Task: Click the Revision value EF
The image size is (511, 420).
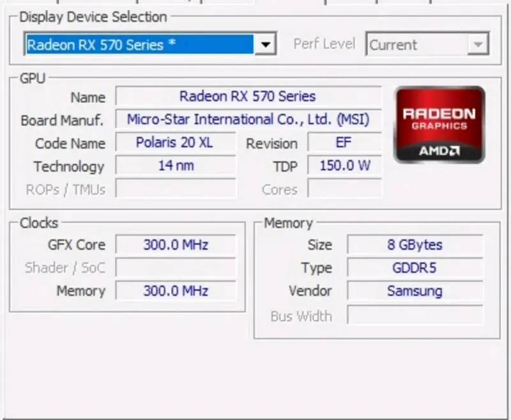Action: click(x=344, y=142)
